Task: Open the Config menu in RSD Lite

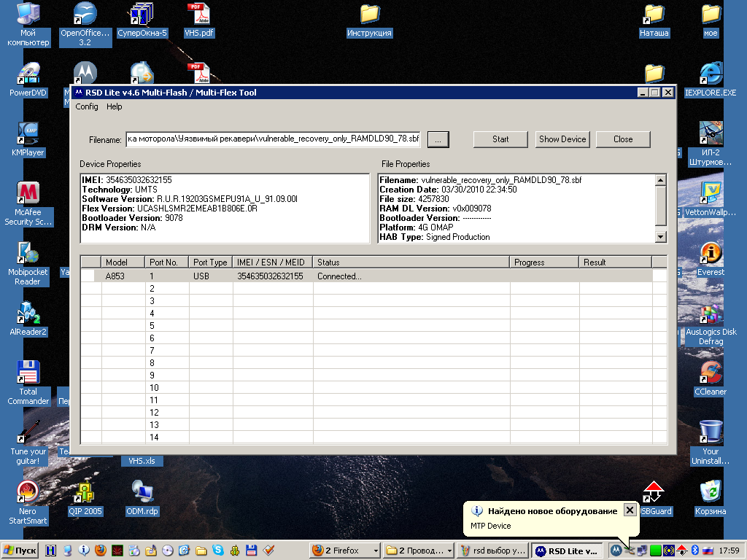Action: pos(87,106)
